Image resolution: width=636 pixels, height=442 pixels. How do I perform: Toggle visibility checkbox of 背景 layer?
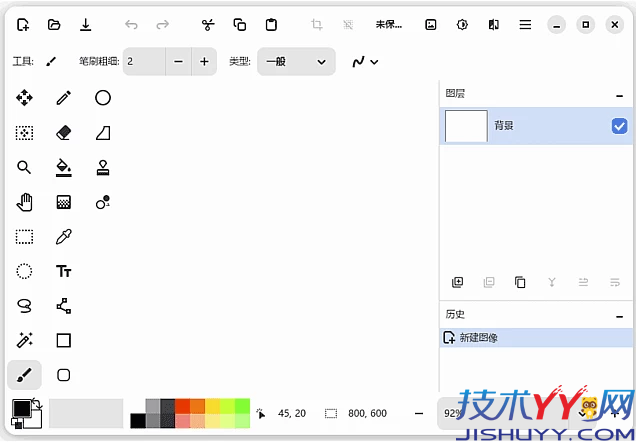click(619, 126)
